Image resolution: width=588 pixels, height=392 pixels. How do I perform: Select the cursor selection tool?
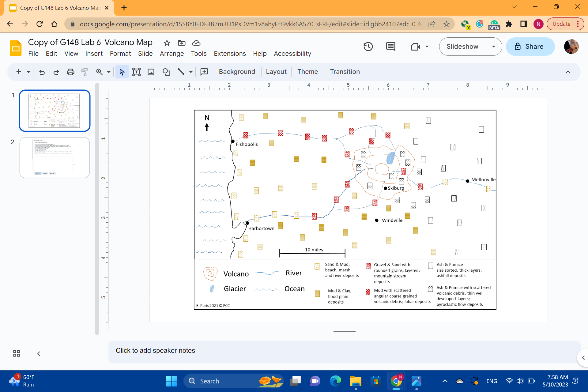[x=122, y=72]
